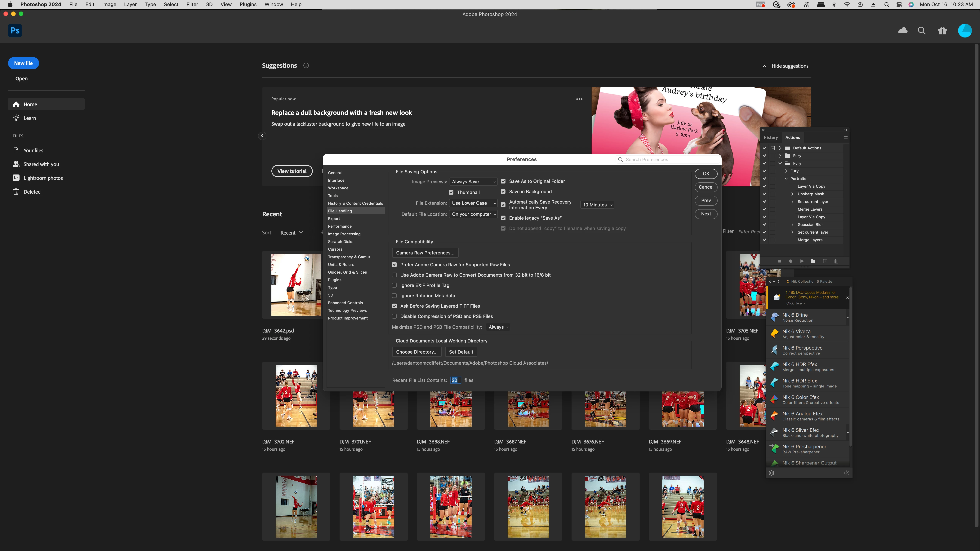The image size is (980, 551).
Task: Collapse the Portraits action group
Action: tap(786, 179)
